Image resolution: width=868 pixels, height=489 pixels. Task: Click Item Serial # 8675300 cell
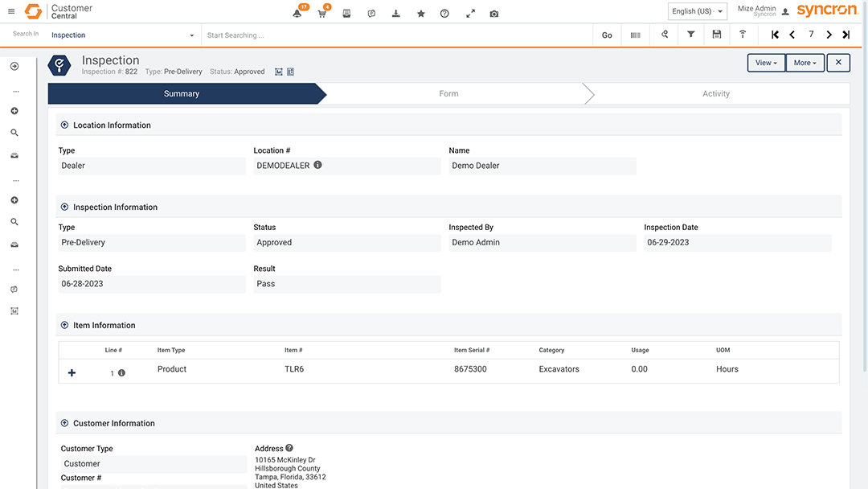470,369
